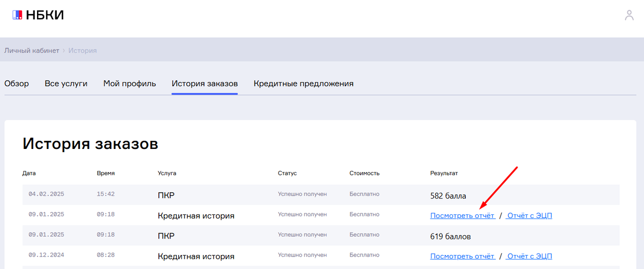Click the История заказов heading

pos(90,144)
